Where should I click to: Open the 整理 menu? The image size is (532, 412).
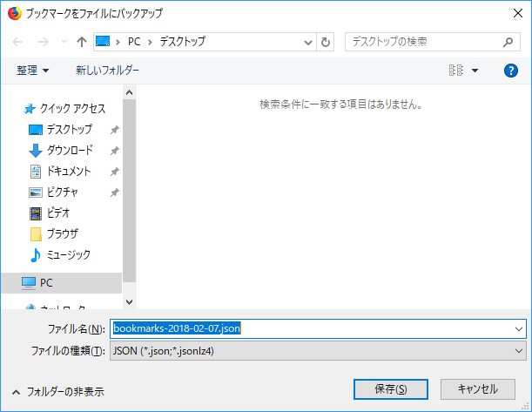coord(32,71)
